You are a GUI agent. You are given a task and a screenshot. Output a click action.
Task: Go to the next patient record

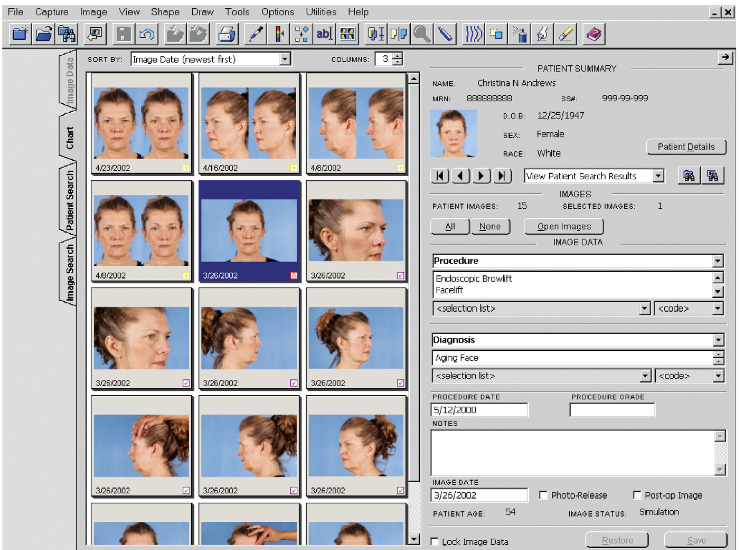tap(481, 176)
